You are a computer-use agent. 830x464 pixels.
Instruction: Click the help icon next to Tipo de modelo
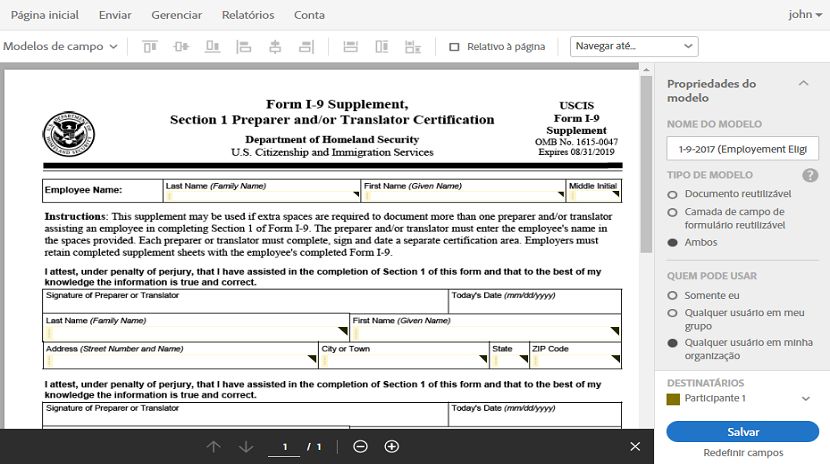[810, 175]
